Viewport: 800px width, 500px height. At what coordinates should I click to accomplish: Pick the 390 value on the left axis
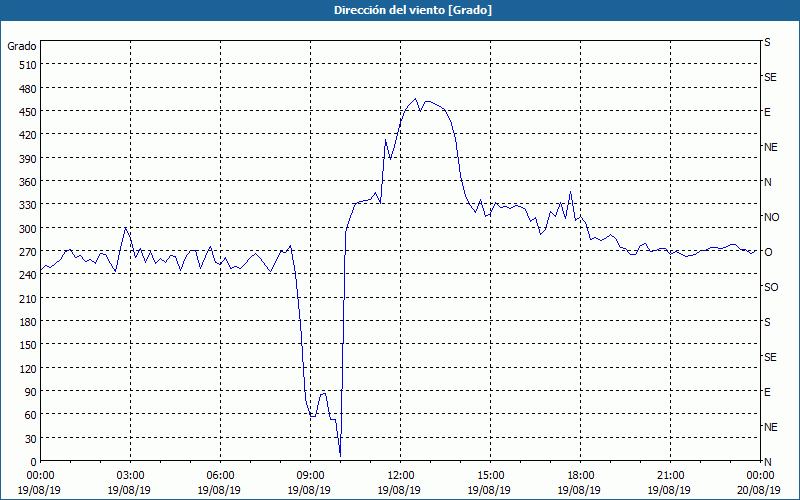tap(28, 159)
